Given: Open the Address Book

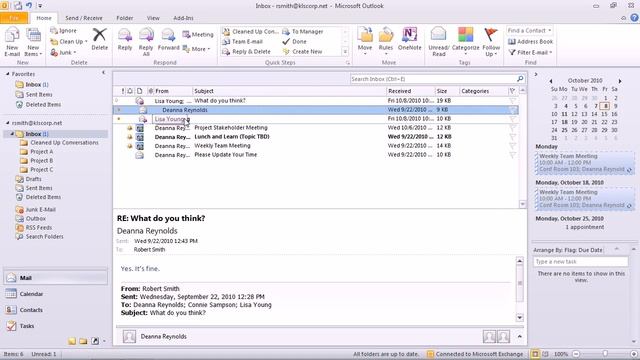Looking at the screenshot, I should coord(531,42).
